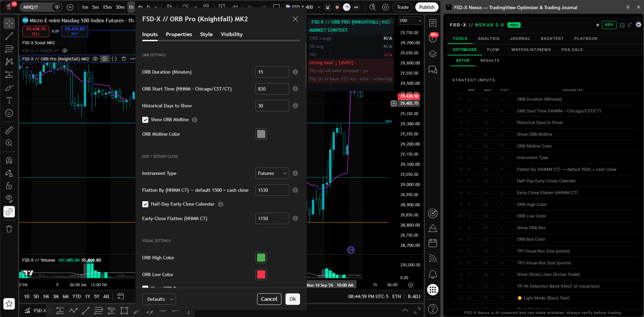644x317 pixels.
Task: Remove ORB Pro indicator with trash icon
Action: (x=124, y=59)
